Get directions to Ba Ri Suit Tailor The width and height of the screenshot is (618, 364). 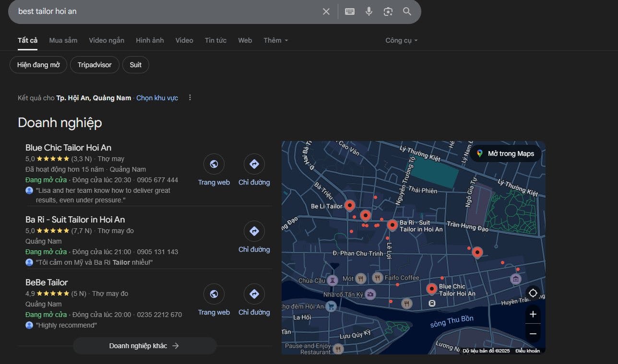(254, 231)
